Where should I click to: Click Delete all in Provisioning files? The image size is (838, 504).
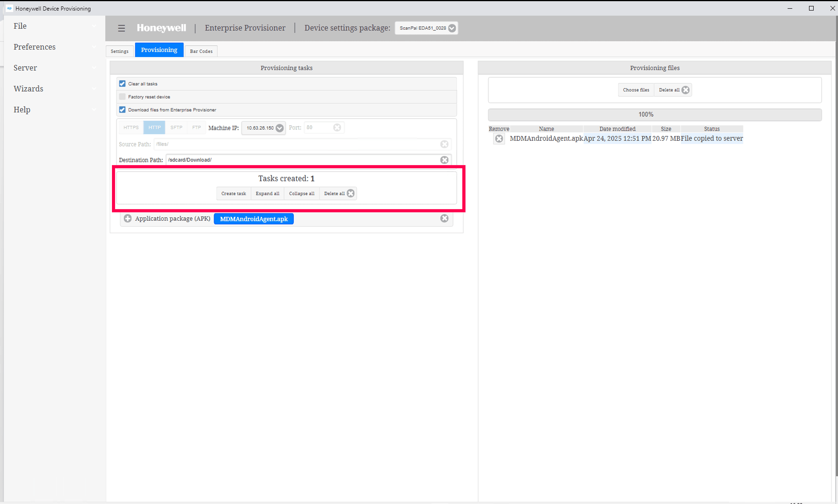tap(673, 90)
